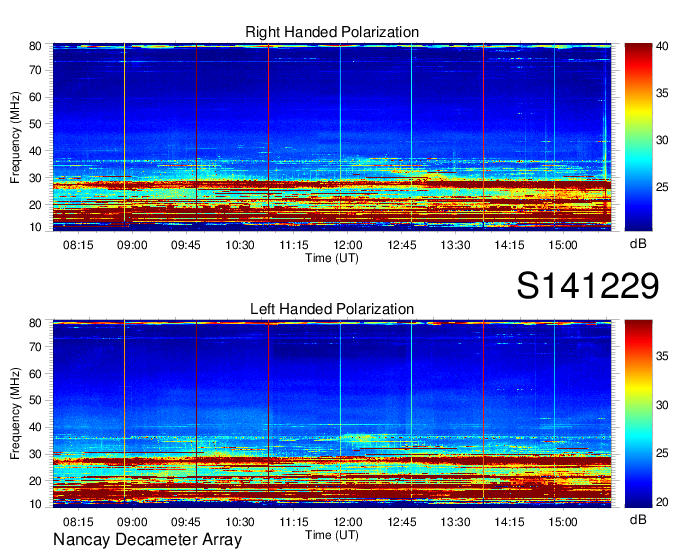Click the 08:15 tick on the left-handed plot's time axis
This screenshot has width=680, height=552.
(78, 522)
